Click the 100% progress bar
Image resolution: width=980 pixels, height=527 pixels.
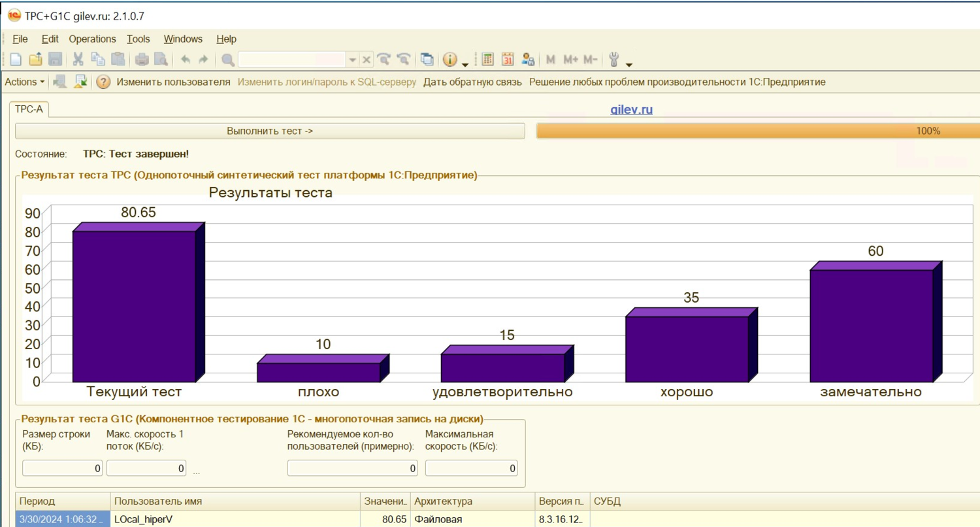tap(758, 131)
